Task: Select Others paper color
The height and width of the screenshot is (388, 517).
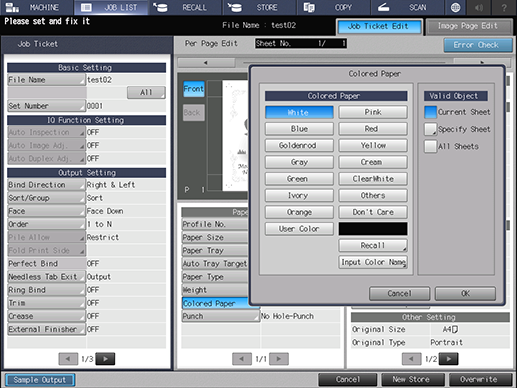Action: pyautogui.click(x=373, y=196)
